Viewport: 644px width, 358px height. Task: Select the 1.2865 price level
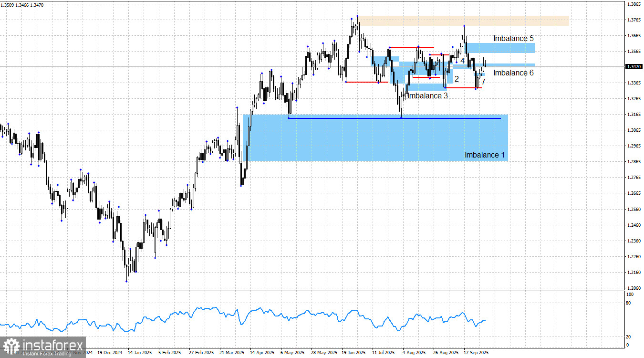(x=634, y=162)
